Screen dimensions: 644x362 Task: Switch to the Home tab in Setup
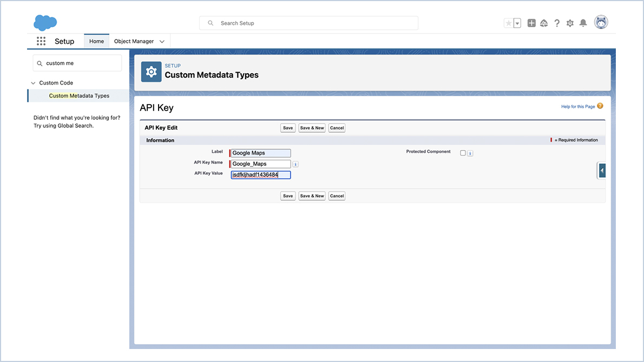[x=96, y=41]
